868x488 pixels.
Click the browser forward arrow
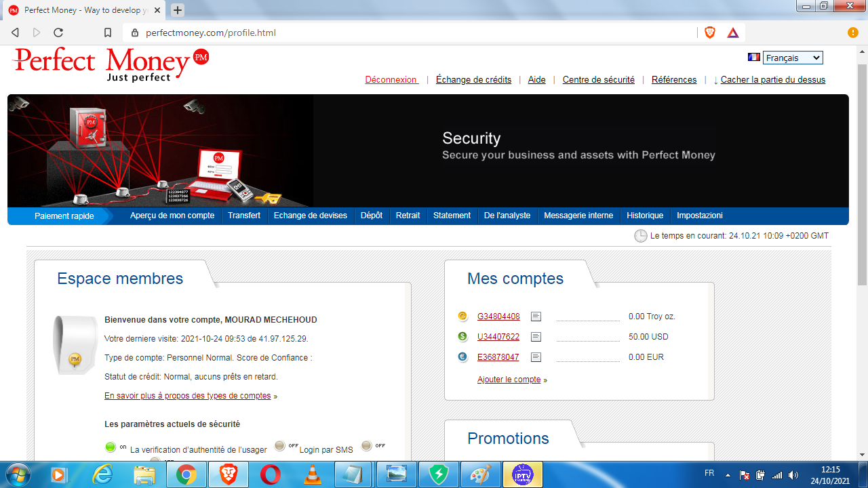click(37, 33)
